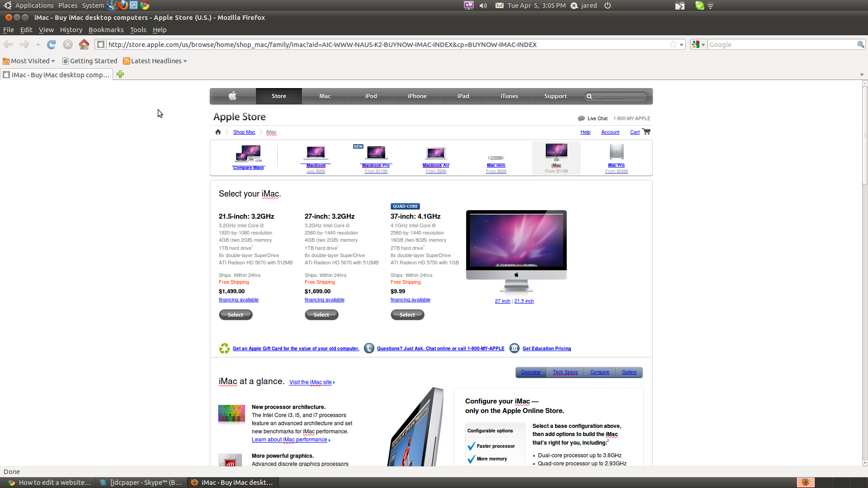Click the green checkmark tray icon
Image resolution: width=868 pixels, height=488 pixels.
tap(700, 5)
